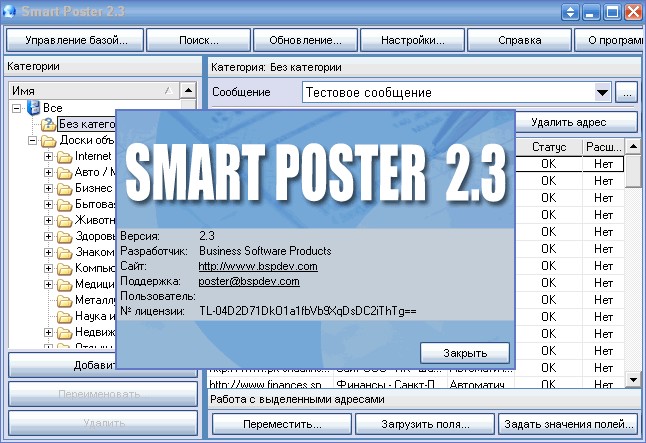Screen dimensions: 646x443
Task: Click the poster@bspdev.com support email link
Action: click(x=249, y=281)
